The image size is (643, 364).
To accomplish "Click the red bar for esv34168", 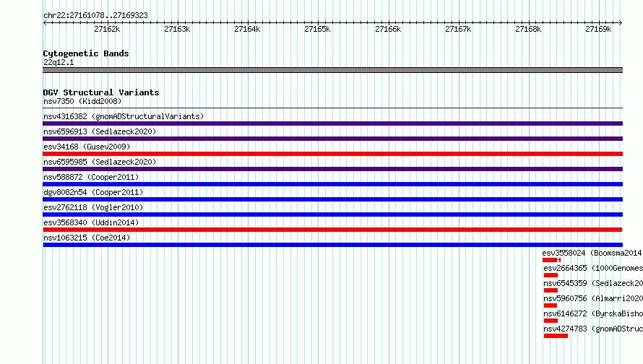I will coord(332,154).
